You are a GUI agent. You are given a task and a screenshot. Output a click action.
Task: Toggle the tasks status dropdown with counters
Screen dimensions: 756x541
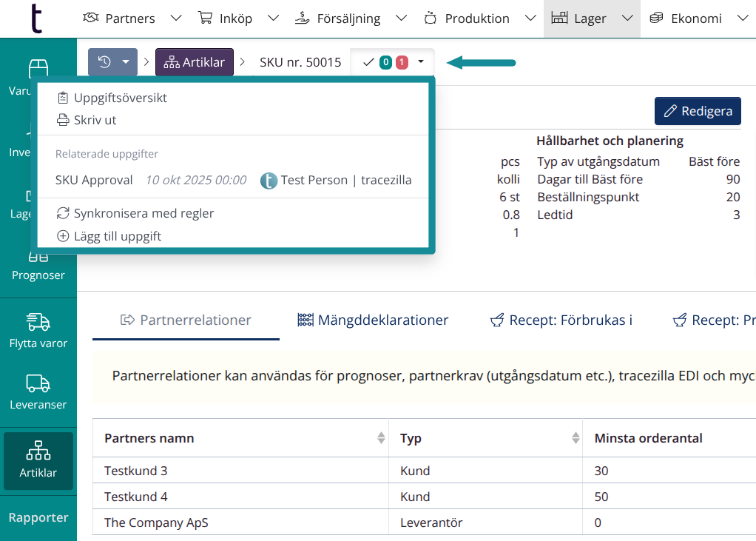393,62
